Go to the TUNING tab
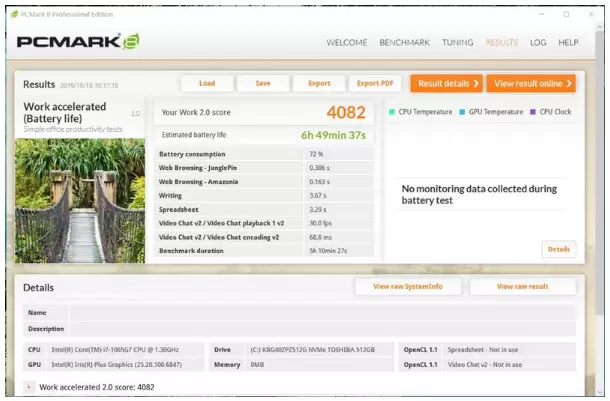 (457, 43)
